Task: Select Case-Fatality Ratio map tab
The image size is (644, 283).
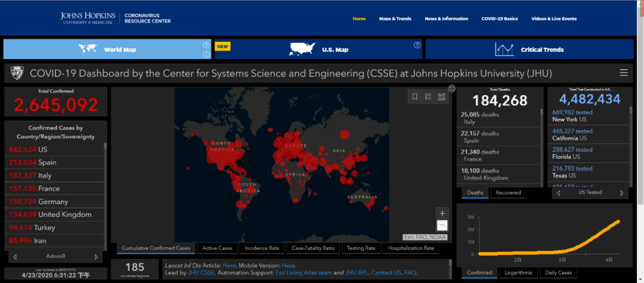Action: [313, 248]
